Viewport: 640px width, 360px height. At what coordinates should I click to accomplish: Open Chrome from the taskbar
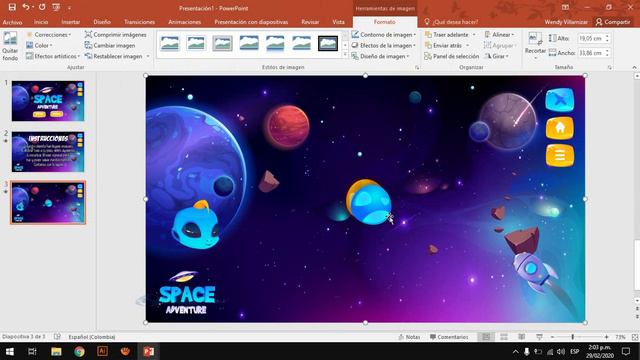point(79,351)
